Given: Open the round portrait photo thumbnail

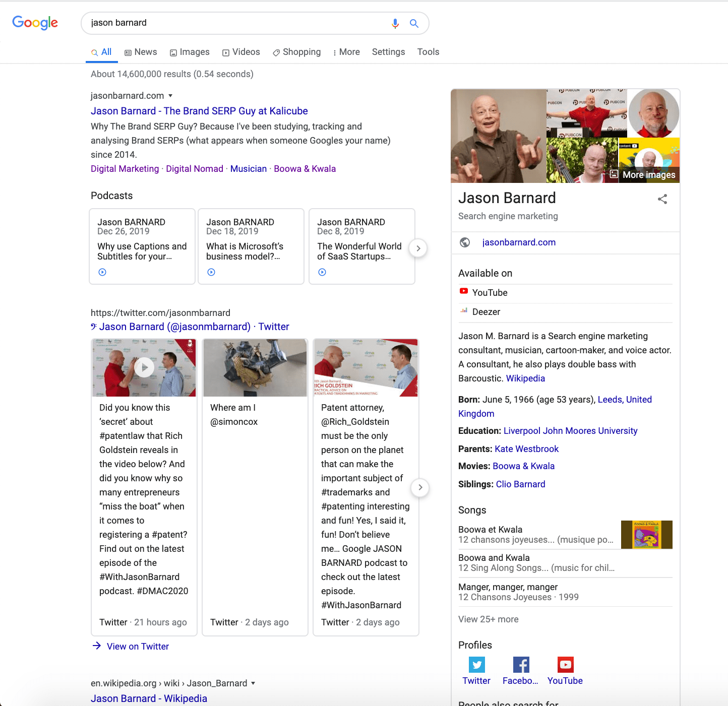Looking at the screenshot, I should [x=654, y=113].
